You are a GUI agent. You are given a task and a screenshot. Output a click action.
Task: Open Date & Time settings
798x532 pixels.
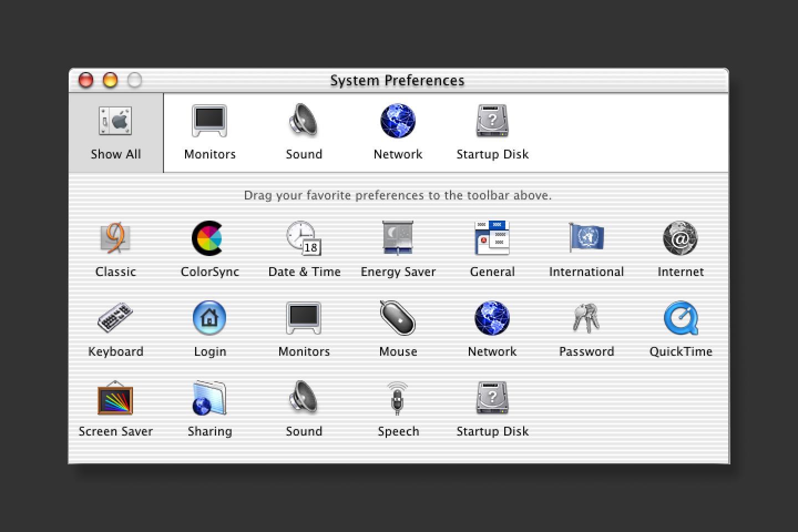(304, 239)
